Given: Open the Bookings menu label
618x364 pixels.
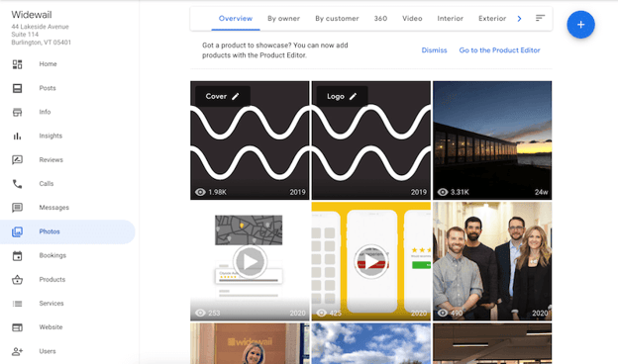Looking at the screenshot, I should tap(52, 255).
